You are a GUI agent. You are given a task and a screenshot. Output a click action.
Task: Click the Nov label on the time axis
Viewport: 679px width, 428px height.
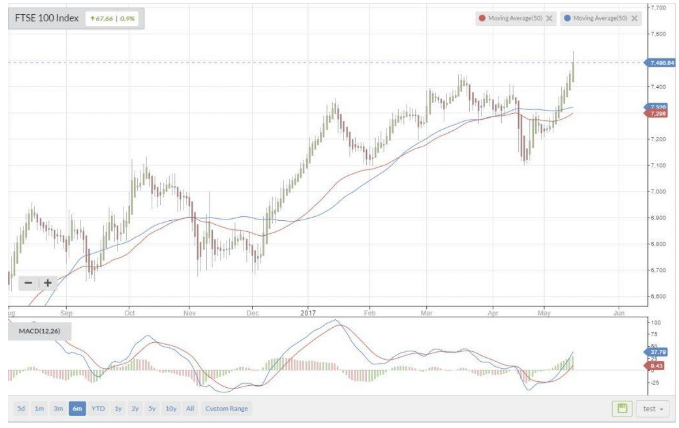pyautogui.click(x=190, y=313)
